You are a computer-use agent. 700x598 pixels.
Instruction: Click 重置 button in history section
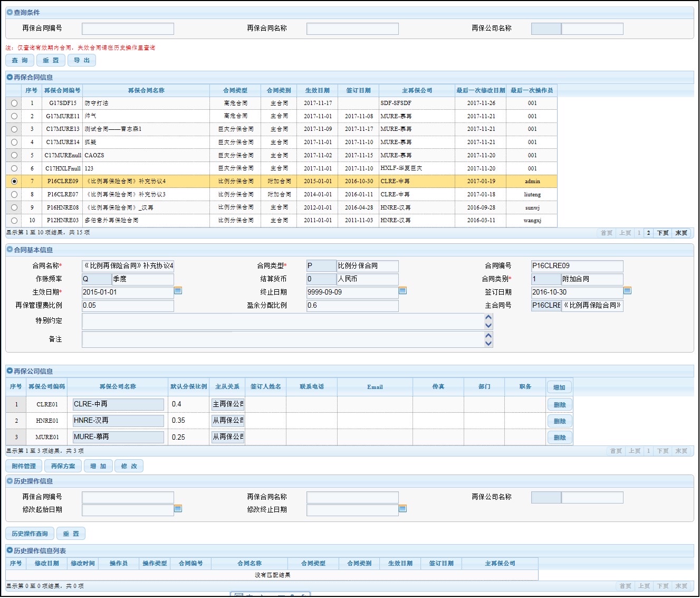point(71,534)
